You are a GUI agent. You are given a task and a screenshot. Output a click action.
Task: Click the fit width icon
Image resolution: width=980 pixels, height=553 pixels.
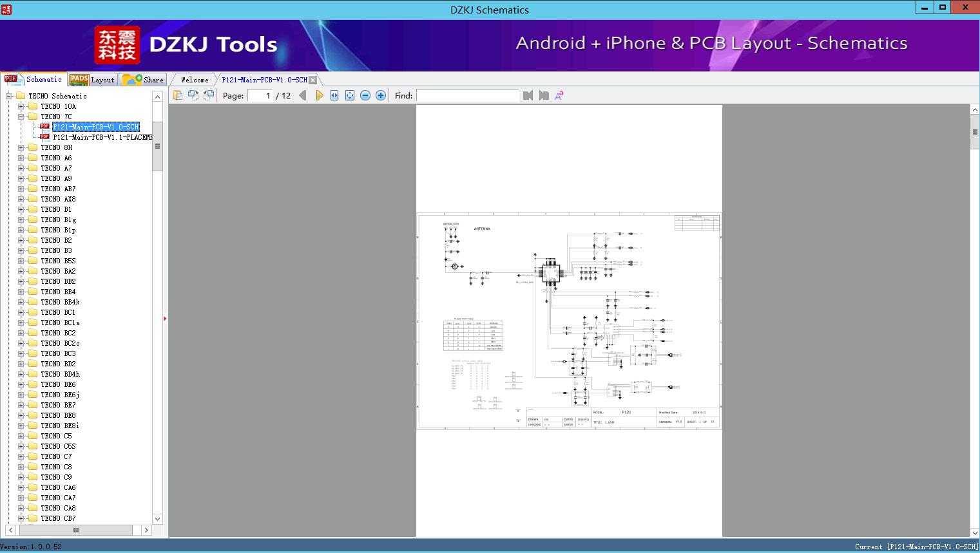[x=334, y=95]
